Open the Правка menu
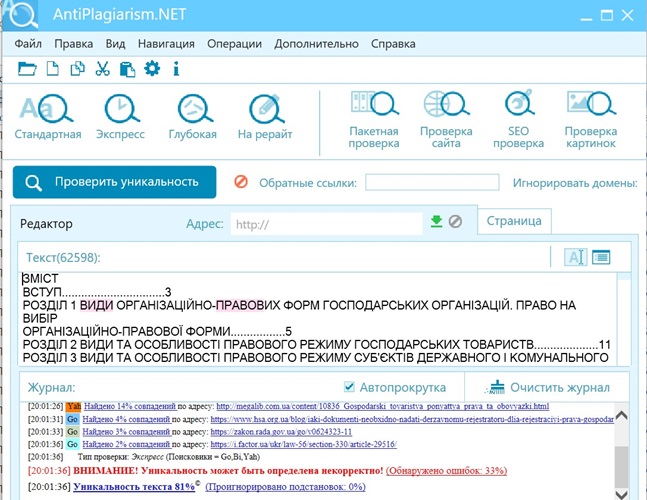This screenshot has width=647, height=500. point(74,44)
